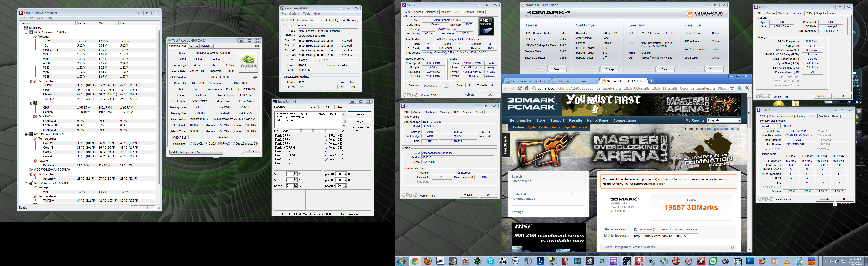868x266 pixels.
Task: Open a new Chrome tab
Action: pos(651,81)
